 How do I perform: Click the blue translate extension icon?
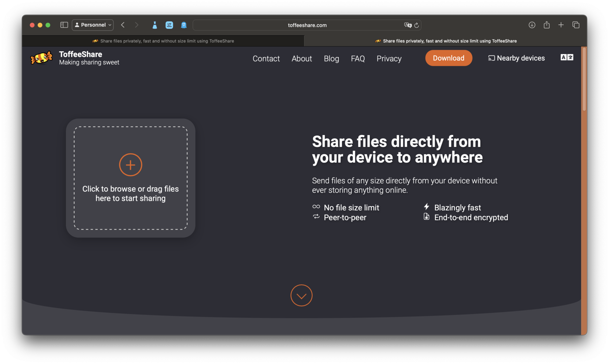click(x=169, y=25)
